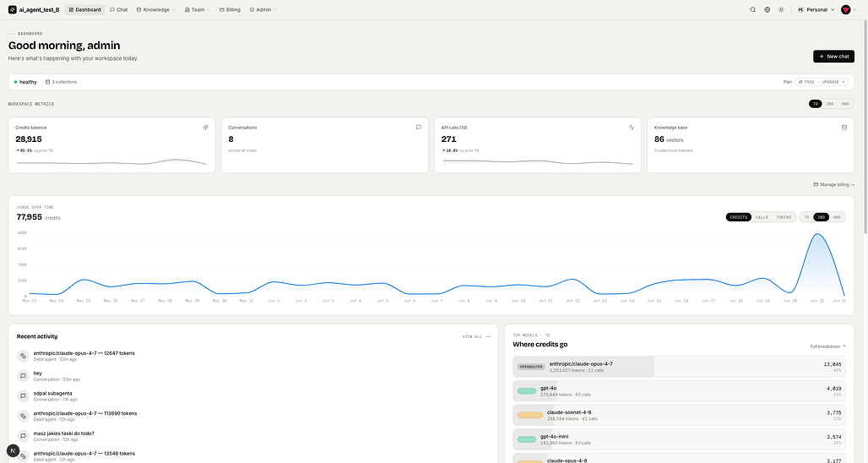This screenshot has width=868, height=463.
Task: Click conversation icon beside 'hey' activity
Action: point(23,376)
